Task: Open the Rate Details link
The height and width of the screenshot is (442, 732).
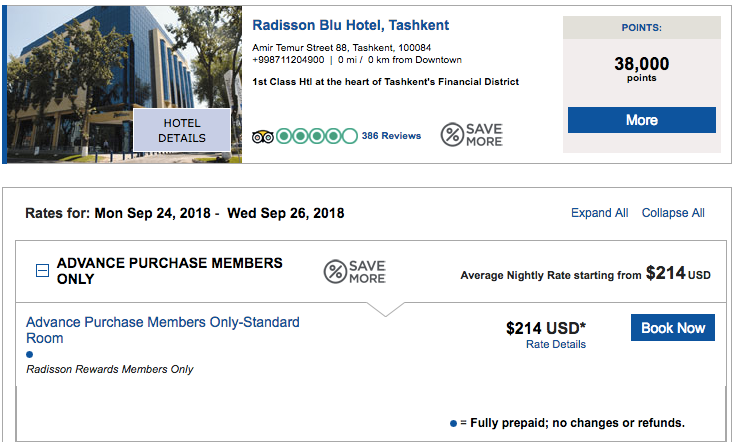Action: [x=556, y=345]
